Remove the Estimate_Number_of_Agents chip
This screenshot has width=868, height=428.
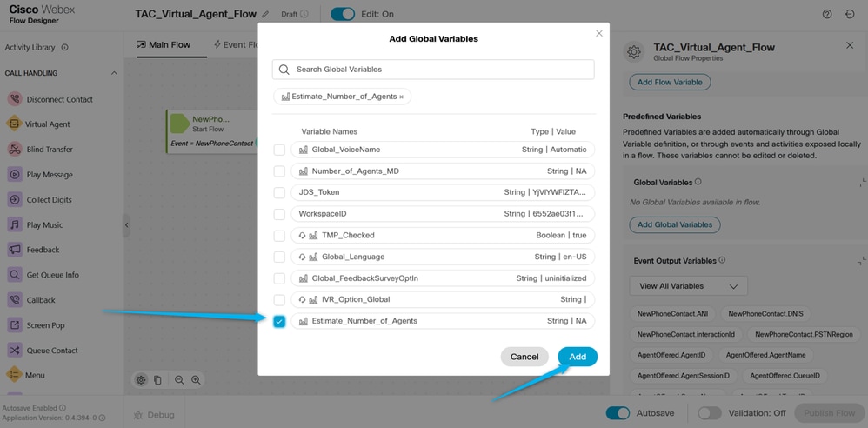pyautogui.click(x=401, y=97)
